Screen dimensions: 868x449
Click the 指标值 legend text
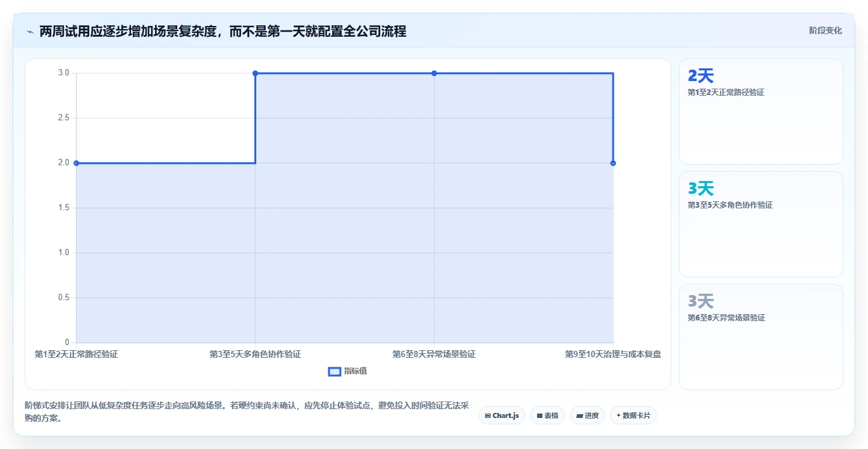356,371
